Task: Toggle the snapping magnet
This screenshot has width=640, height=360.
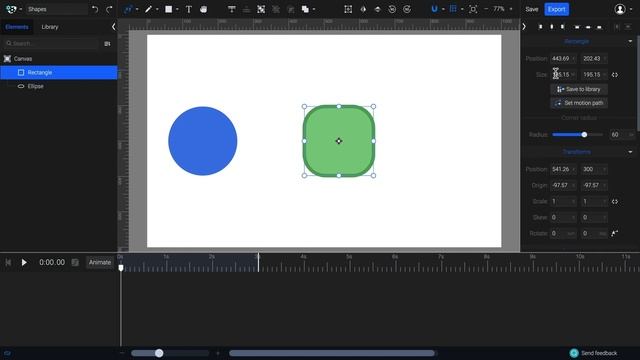Action: 434,9
